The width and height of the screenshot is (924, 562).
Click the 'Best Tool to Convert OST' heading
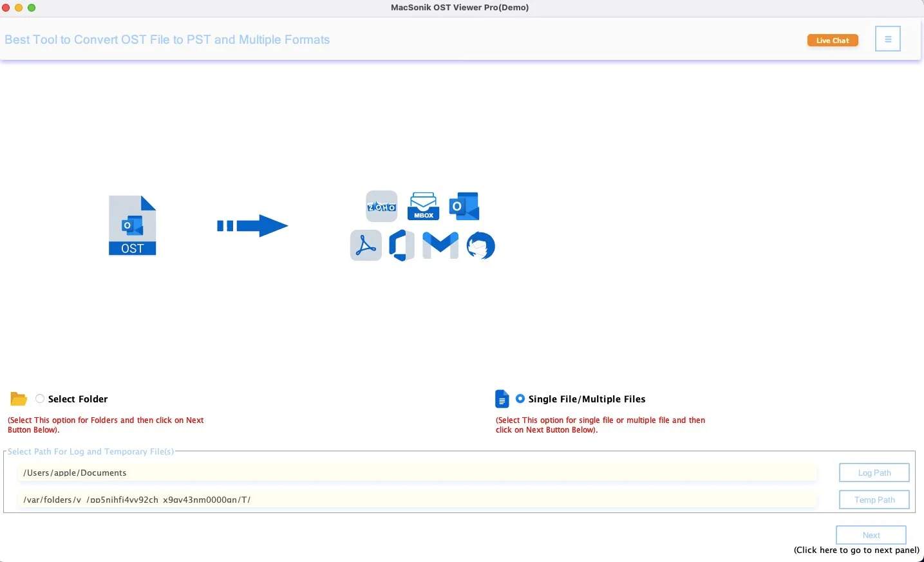point(167,40)
